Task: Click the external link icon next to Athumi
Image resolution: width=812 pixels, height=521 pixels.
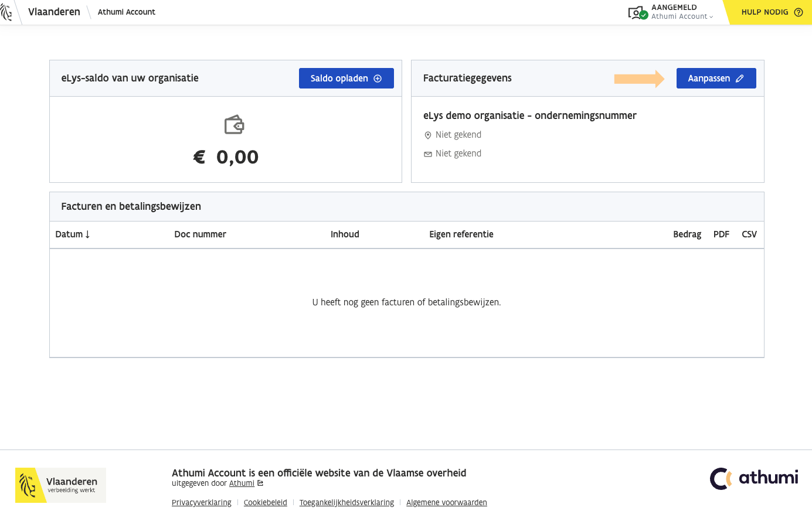Action: 260,483
